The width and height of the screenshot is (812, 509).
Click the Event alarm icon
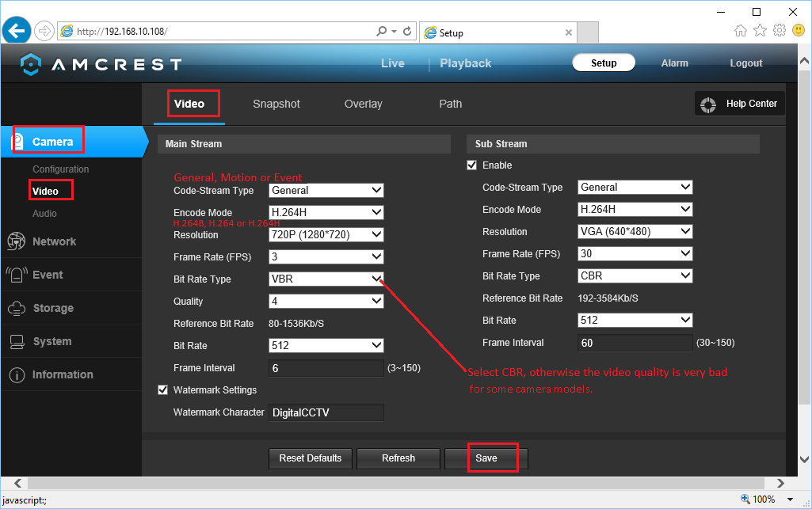tap(17, 275)
